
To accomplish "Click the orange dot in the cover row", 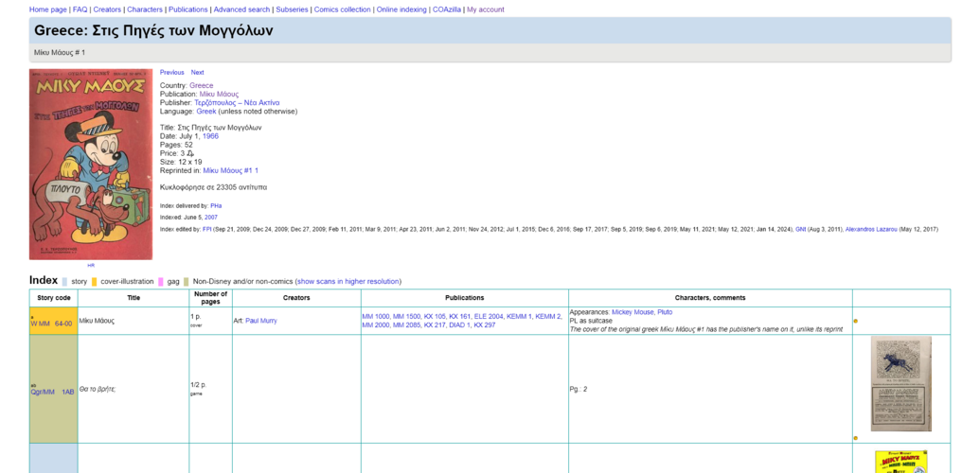I will coord(856,322).
